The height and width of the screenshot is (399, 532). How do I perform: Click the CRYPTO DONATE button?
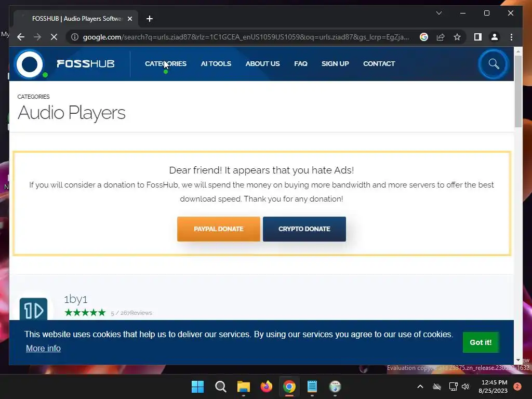coord(304,229)
